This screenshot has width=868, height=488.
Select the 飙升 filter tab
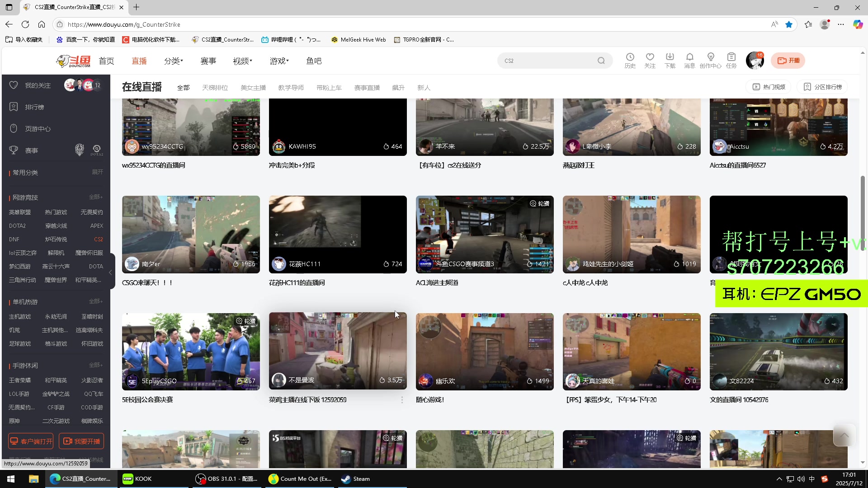(x=398, y=88)
